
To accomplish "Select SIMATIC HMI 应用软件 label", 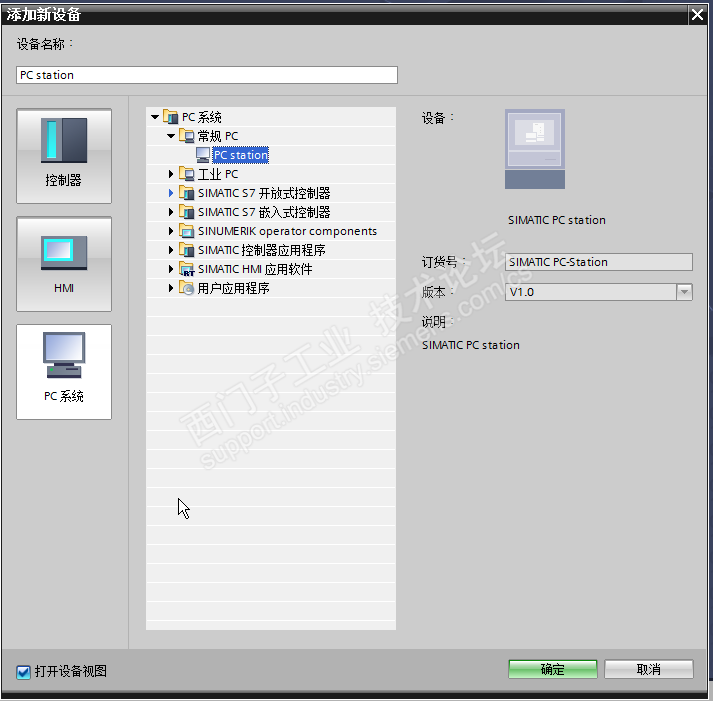I will coord(255,269).
